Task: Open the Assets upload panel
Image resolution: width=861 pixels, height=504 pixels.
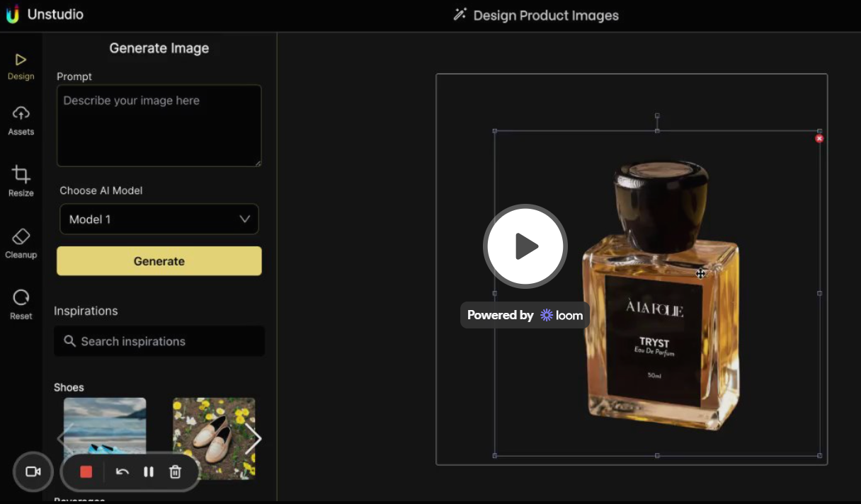Action: (21, 120)
